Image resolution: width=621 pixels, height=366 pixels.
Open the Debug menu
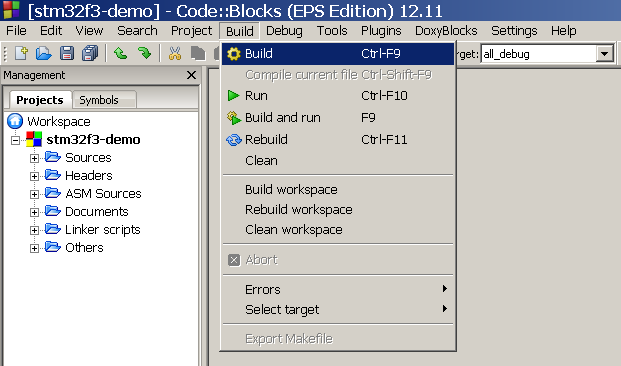(284, 31)
